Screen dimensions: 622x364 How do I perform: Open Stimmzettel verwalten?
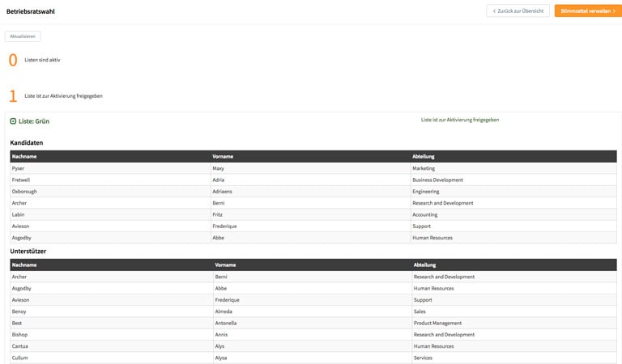pos(588,11)
